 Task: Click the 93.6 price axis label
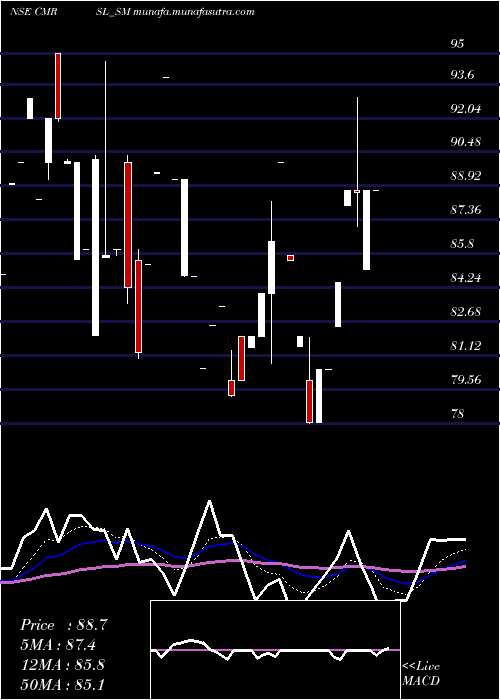[462, 75]
